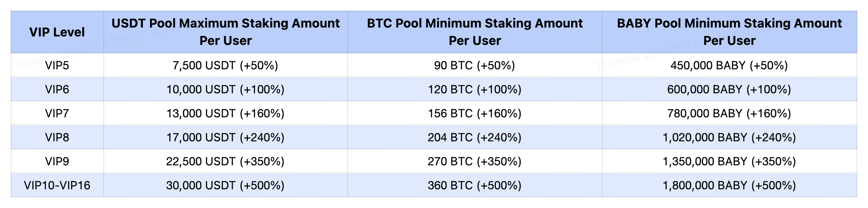Image resolution: width=868 pixels, height=208 pixels.
Task: Select the 204 BTC (+240%) cell
Action: click(x=475, y=138)
